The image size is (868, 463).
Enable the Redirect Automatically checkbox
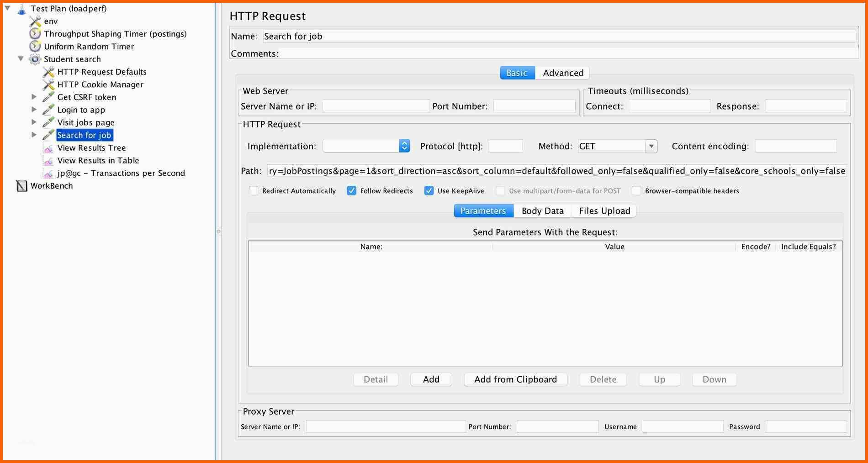[x=254, y=191]
